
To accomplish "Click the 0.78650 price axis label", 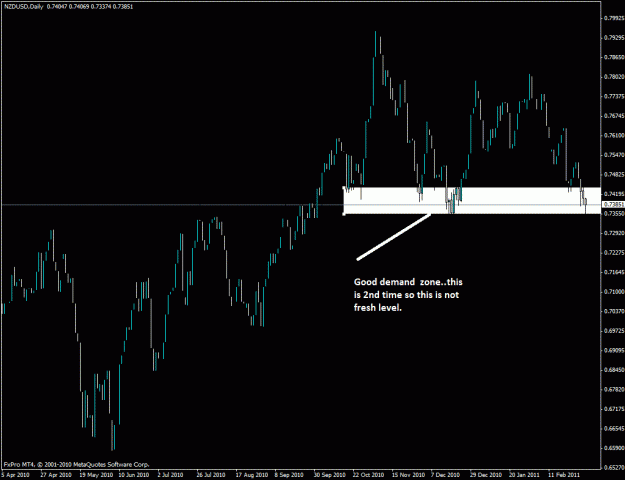I will click(615, 57).
